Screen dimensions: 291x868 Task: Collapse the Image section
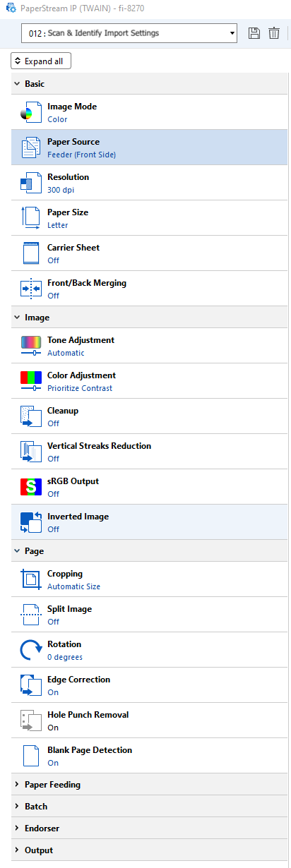coord(17,317)
